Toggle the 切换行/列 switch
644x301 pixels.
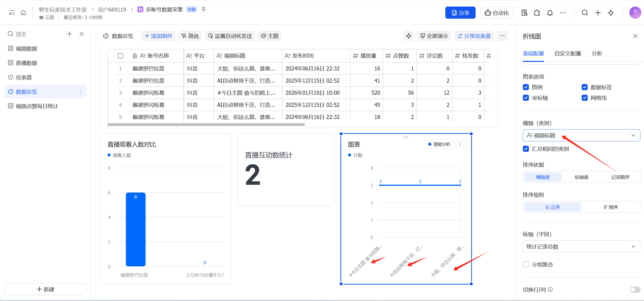pos(635,290)
